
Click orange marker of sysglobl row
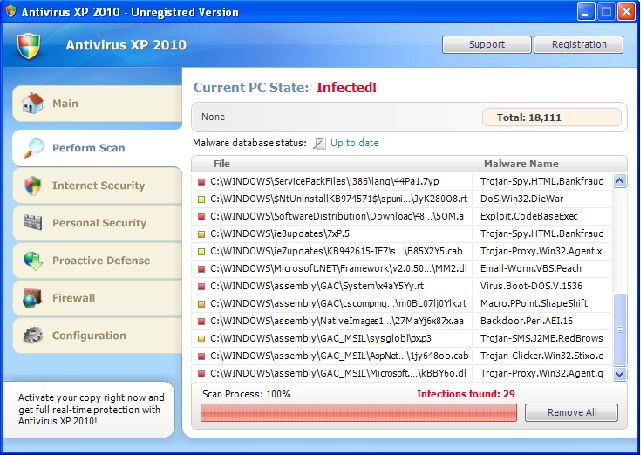(x=201, y=339)
